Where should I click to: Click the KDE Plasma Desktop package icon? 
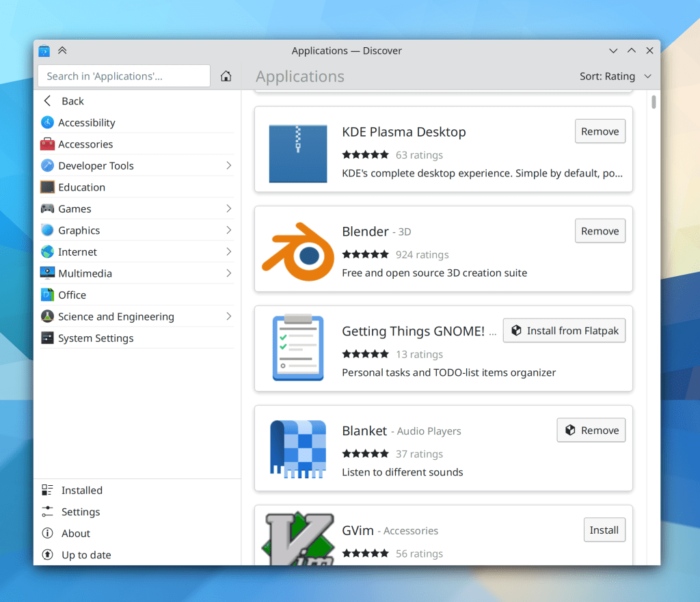pyautogui.click(x=297, y=154)
